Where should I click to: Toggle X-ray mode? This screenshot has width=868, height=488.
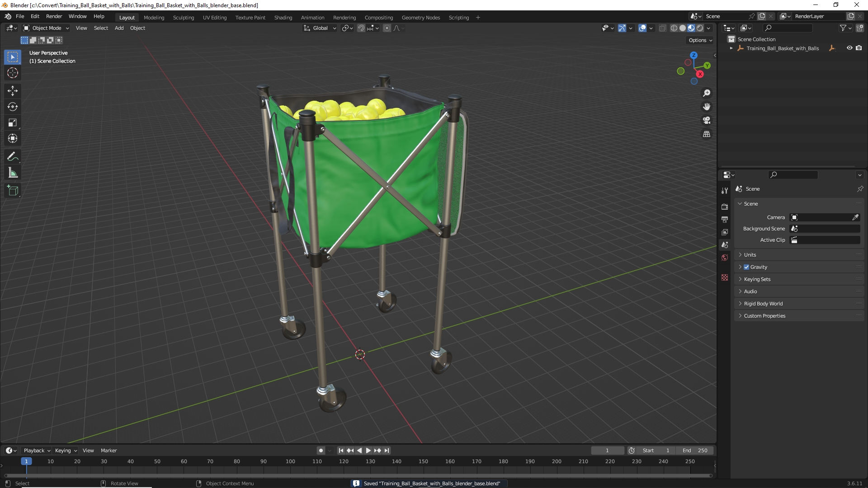coord(663,28)
